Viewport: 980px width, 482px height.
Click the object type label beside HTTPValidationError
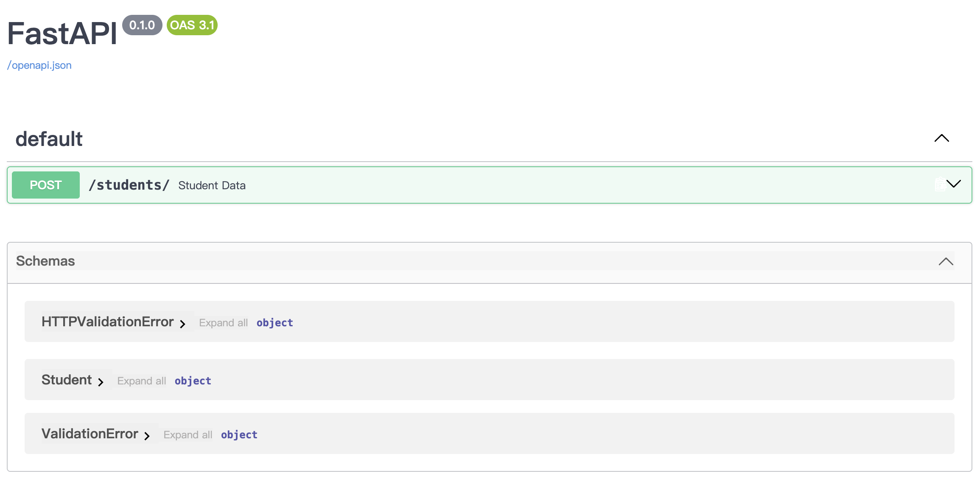coord(275,323)
